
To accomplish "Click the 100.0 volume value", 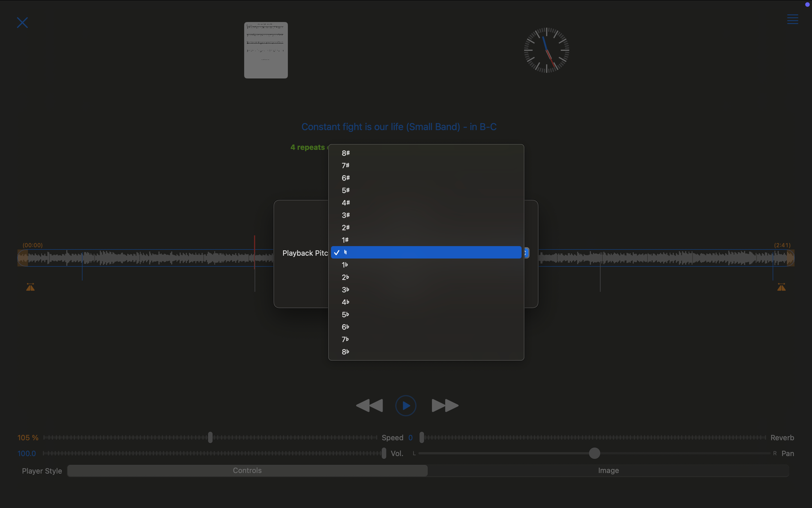I will pyautogui.click(x=27, y=454).
